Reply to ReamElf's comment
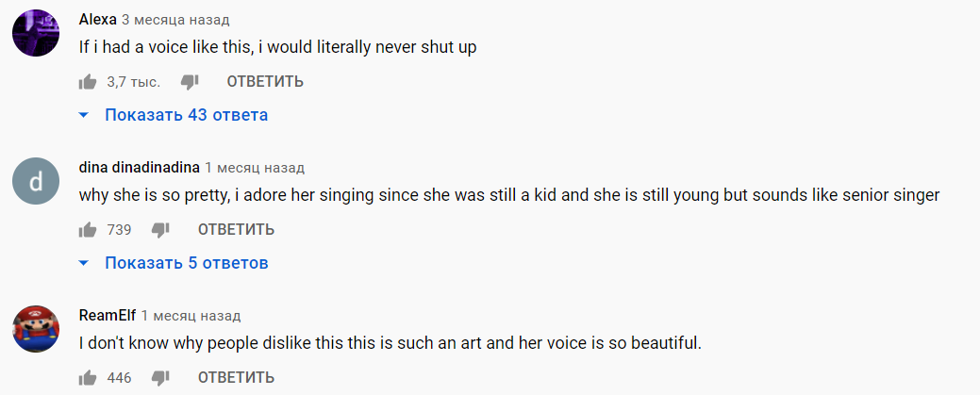The height and width of the screenshot is (395, 980). coord(236,378)
